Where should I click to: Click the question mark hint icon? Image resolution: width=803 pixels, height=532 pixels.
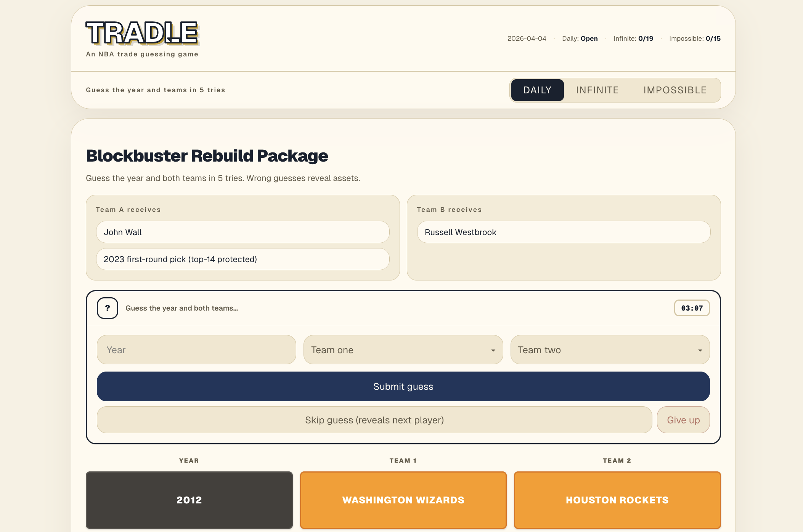(x=108, y=308)
